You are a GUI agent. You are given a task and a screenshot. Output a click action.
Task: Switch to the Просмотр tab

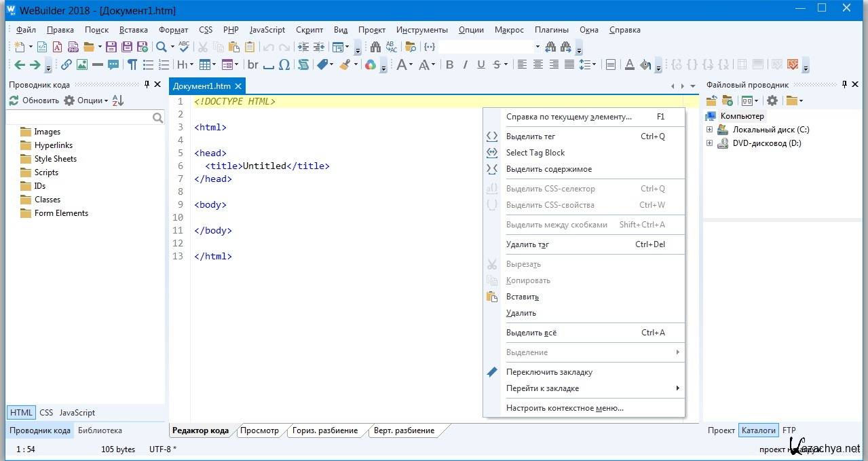[259, 430]
